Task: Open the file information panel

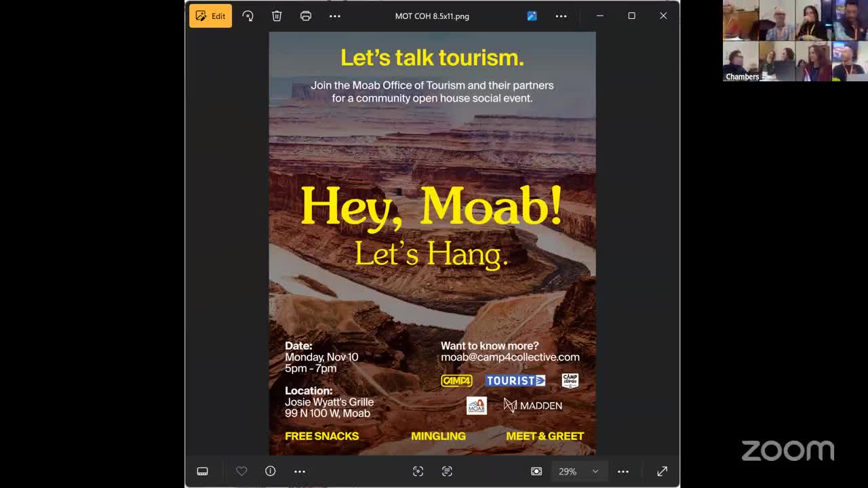Action: tap(270, 471)
